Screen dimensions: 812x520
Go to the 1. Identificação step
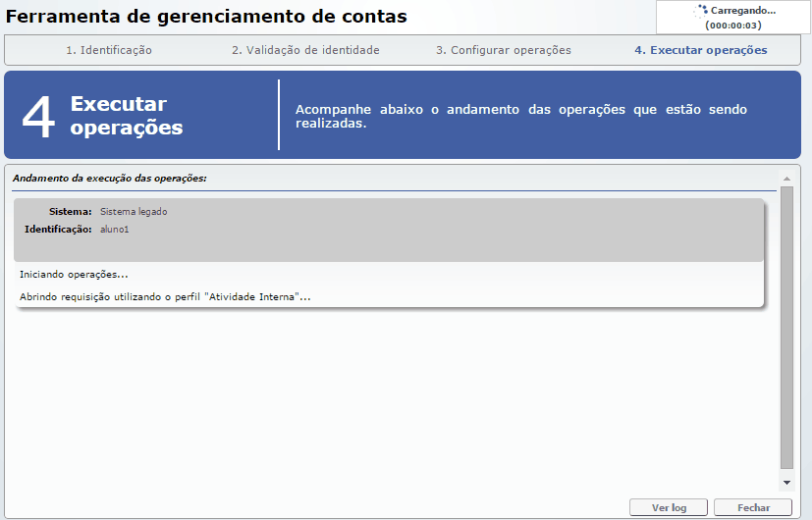(x=109, y=50)
